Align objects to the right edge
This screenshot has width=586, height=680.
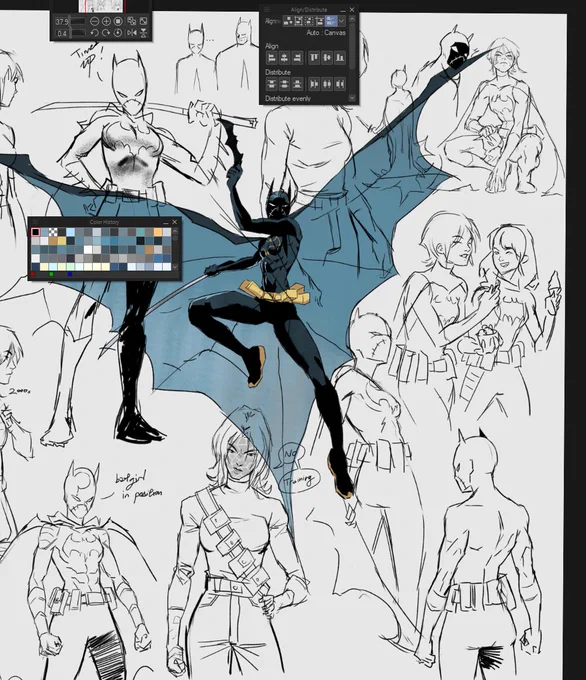click(298, 58)
